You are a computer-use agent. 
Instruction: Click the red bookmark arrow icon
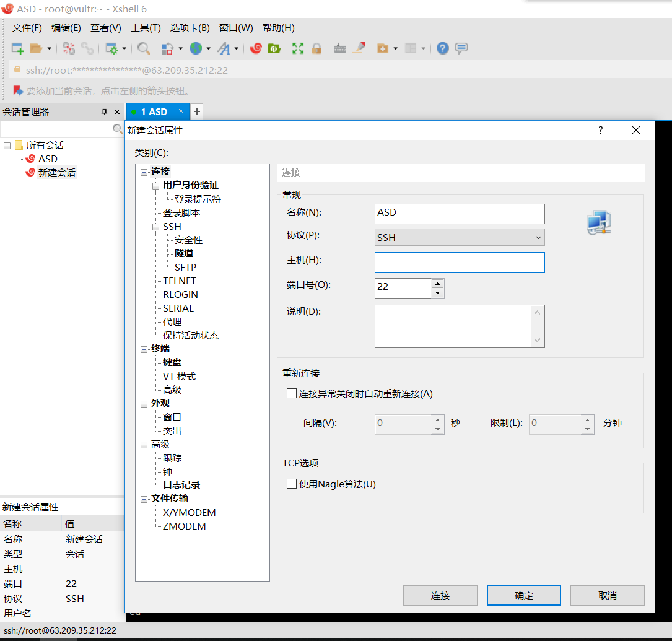(x=17, y=90)
